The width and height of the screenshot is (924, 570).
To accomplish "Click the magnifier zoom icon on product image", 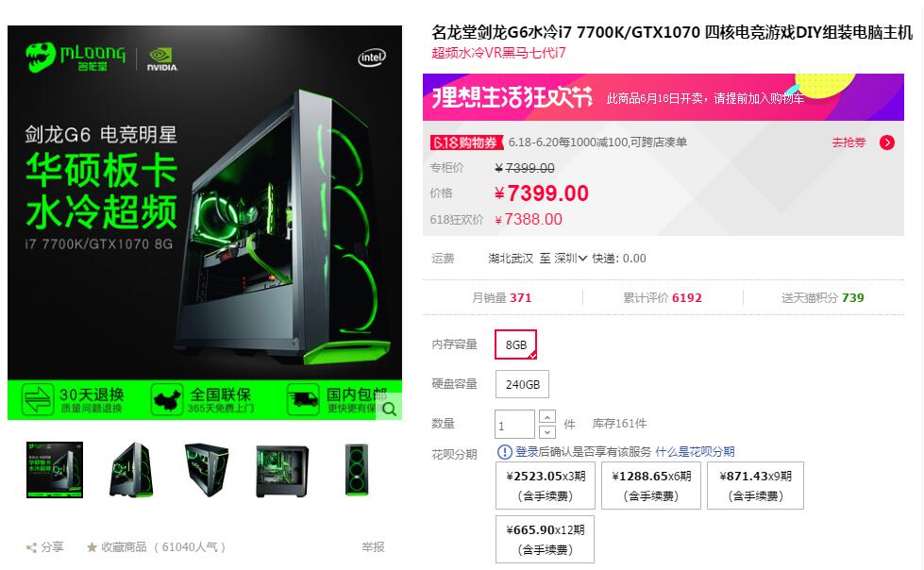I will coord(389,408).
